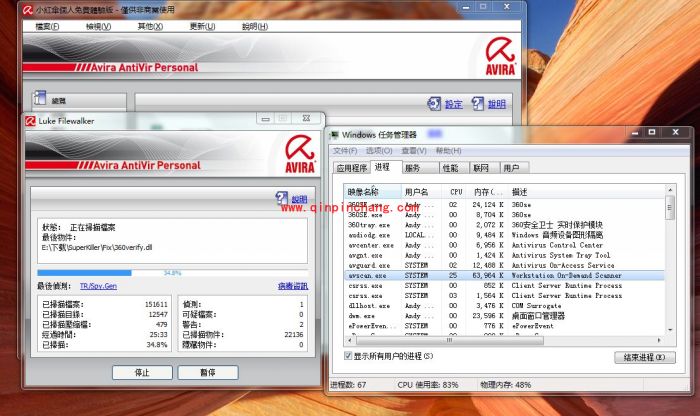The width and height of the screenshot is (700, 416).
Task: Click CPU 使用率: 83% in Task Manager status bar
Action: (x=428, y=385)
